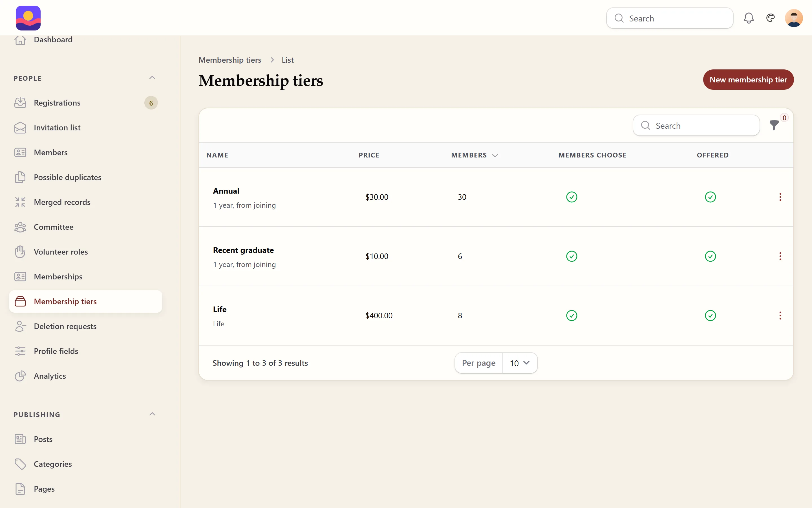Open the theme palette icon
Screen dimensions: 812x508
coord(770,18)
